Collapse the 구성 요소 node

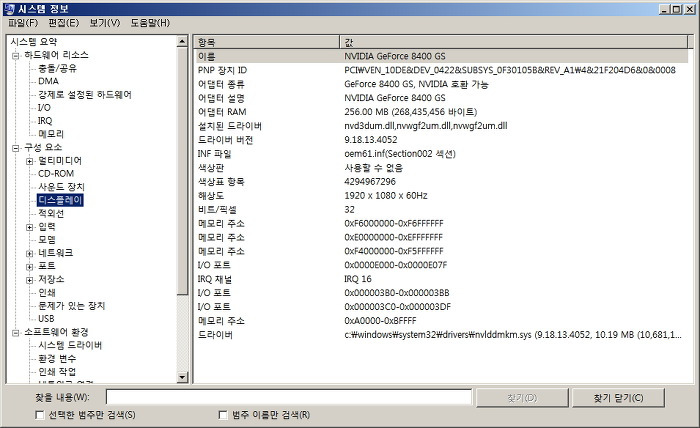click(16, 148)
